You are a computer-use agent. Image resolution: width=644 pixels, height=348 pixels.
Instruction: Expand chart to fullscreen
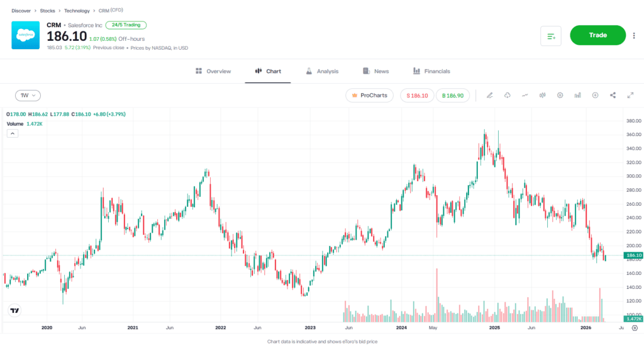pos(630,96)
